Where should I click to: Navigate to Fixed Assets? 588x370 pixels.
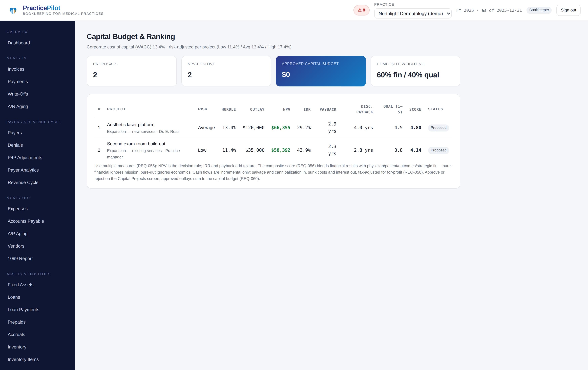pyautogui.click(x=20, y=285)
